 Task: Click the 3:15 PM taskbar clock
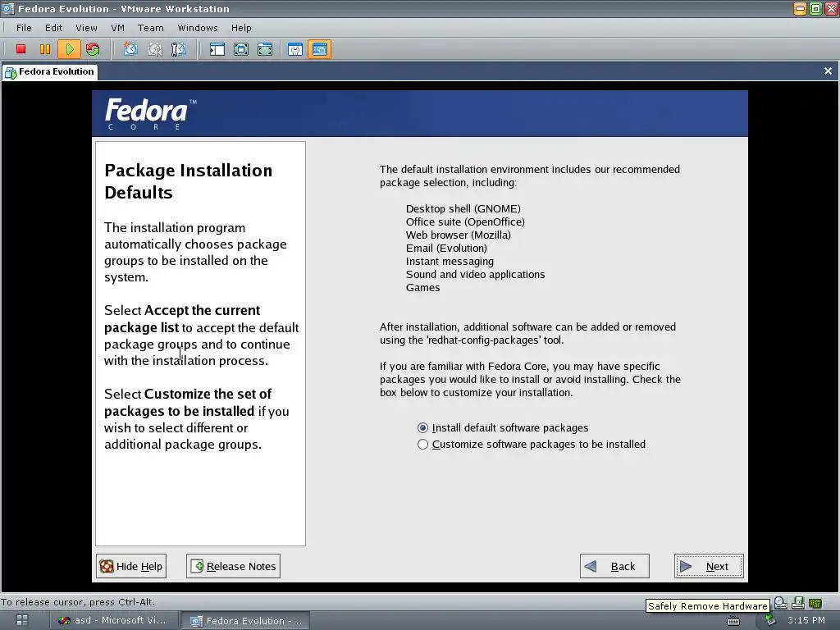(806, 620)
